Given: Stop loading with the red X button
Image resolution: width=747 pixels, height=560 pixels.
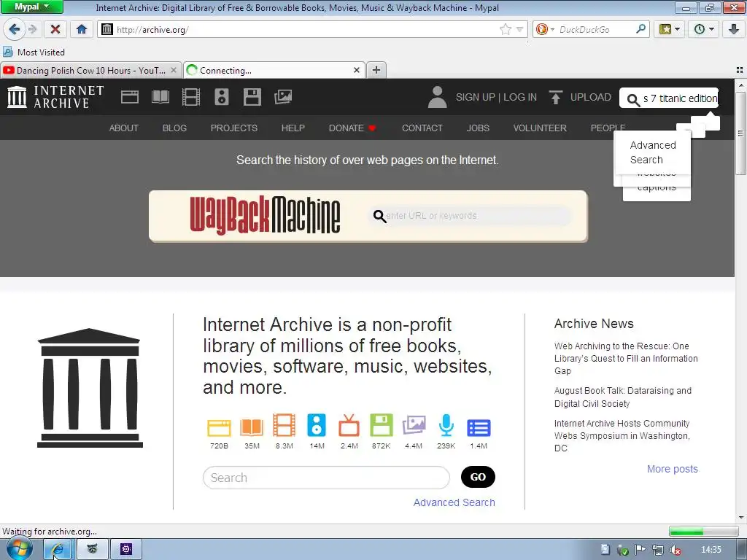Looking at the screenshot, I should click(55, 29).
